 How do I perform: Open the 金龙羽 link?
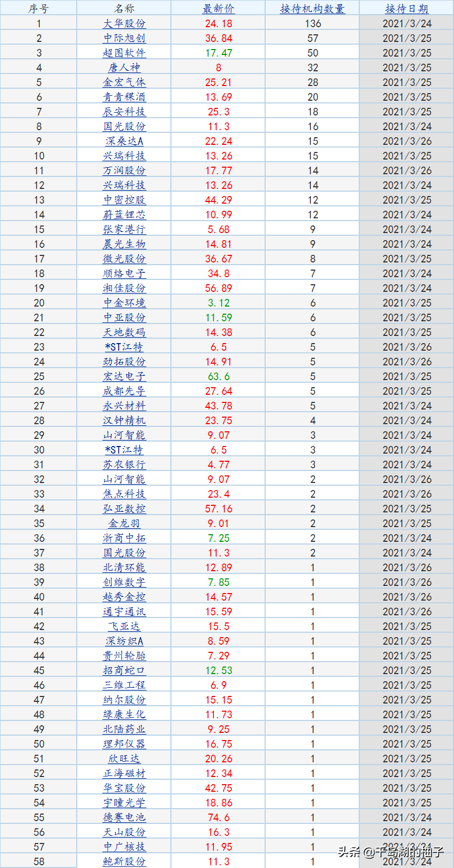(124, 523)
